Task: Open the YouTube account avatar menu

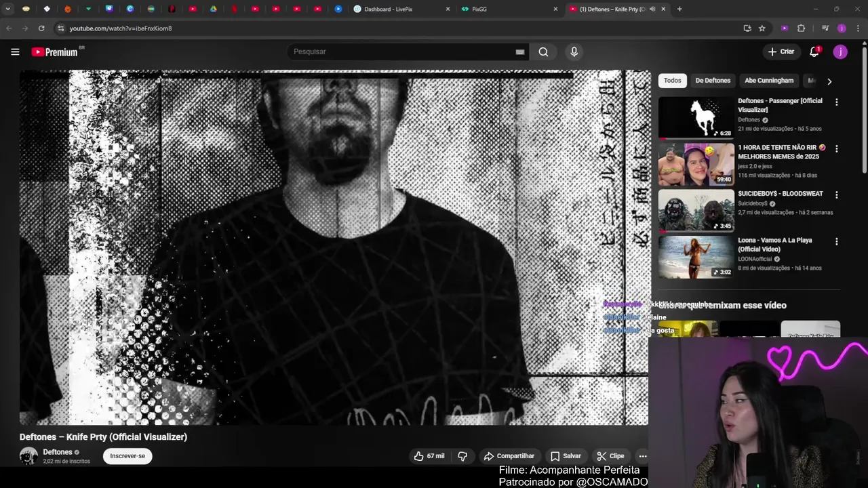Action: pyautogui.click(x=840, y=52)
